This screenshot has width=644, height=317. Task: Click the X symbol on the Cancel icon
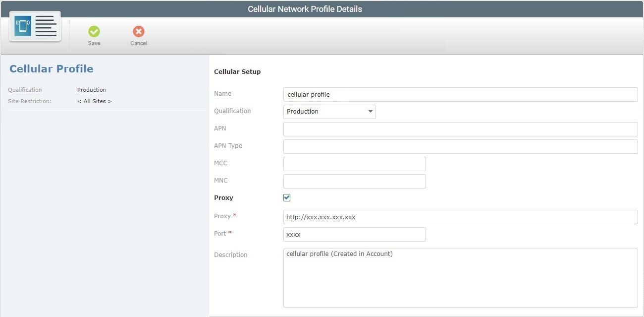pos(138,33)
